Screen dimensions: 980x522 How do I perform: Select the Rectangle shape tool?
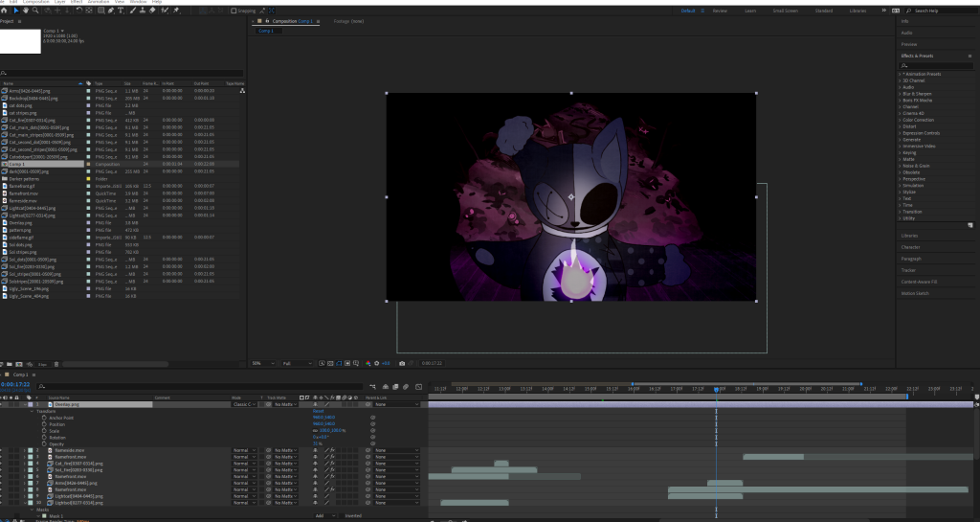coord(100,11)
